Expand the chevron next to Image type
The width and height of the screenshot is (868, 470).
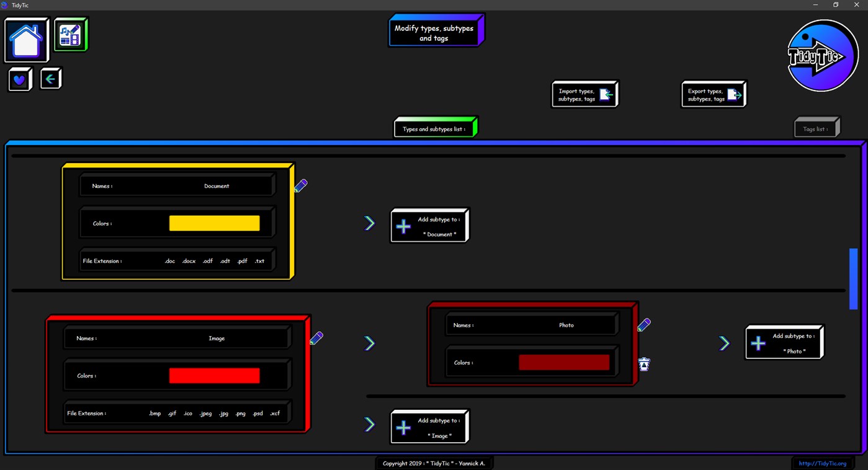point(369,344)
